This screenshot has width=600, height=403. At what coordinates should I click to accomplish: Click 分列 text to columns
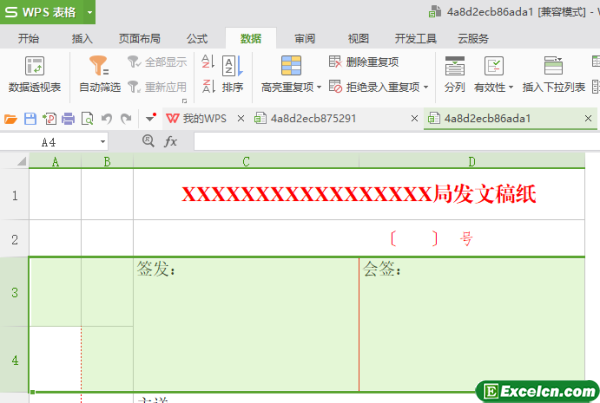[455, 75]
